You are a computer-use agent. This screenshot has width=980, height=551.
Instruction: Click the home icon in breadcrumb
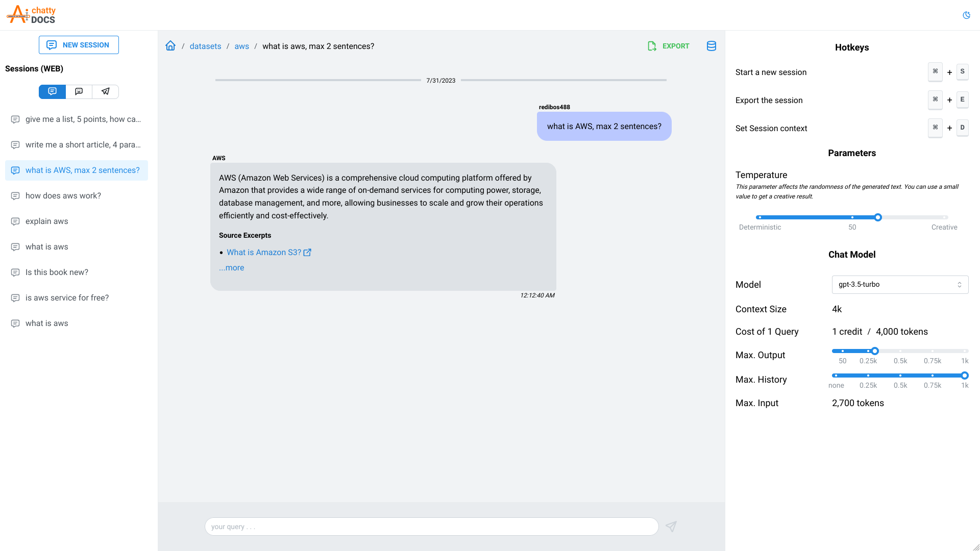[170, 46]
